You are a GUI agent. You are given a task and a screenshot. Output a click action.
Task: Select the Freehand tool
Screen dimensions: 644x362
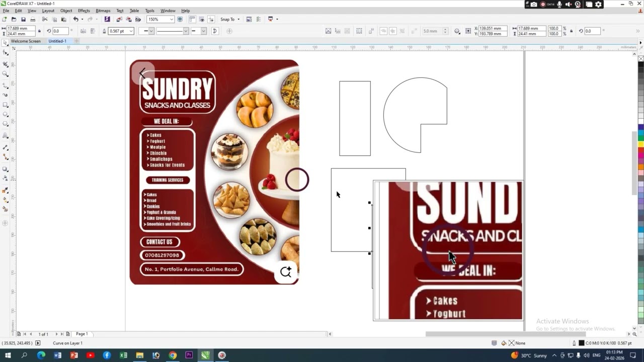[x=6, y=85]
